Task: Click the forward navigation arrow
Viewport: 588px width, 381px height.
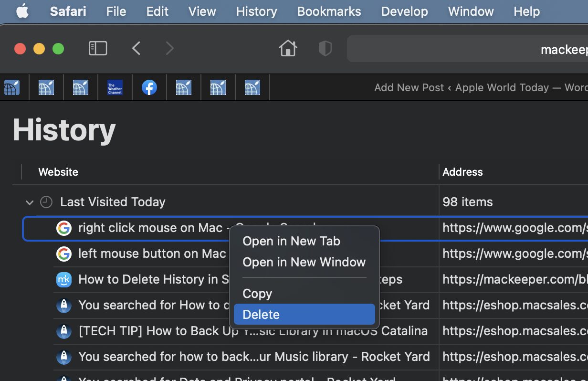Action: [x=169, y=48]
